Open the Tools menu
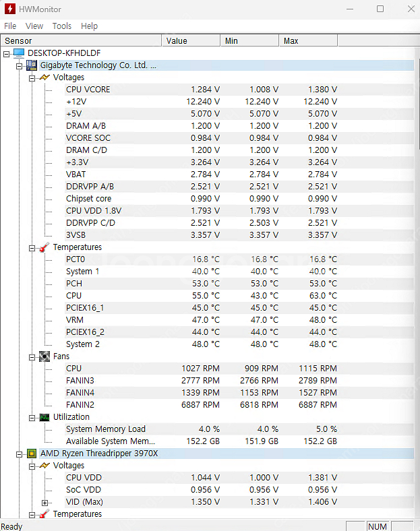The height and width of the screenshot is (531, 420). click(62, 26)
